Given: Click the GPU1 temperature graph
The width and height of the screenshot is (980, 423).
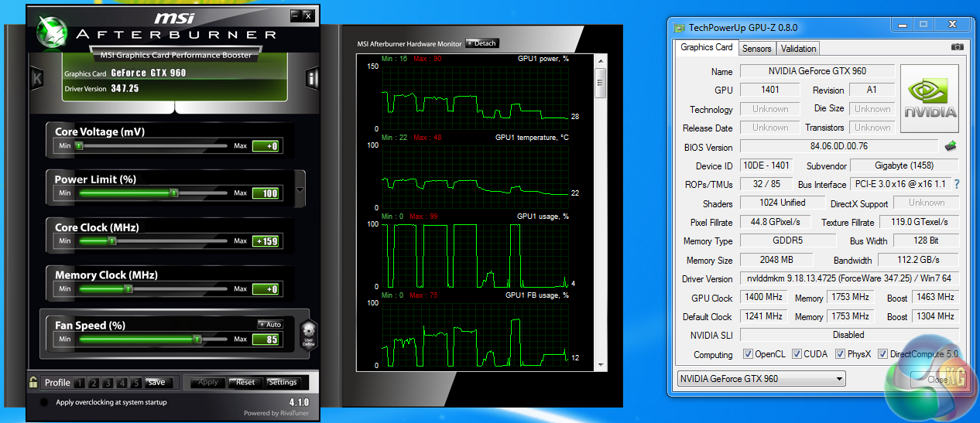Looking at the screenshot, I should click(x=475, y=176).
